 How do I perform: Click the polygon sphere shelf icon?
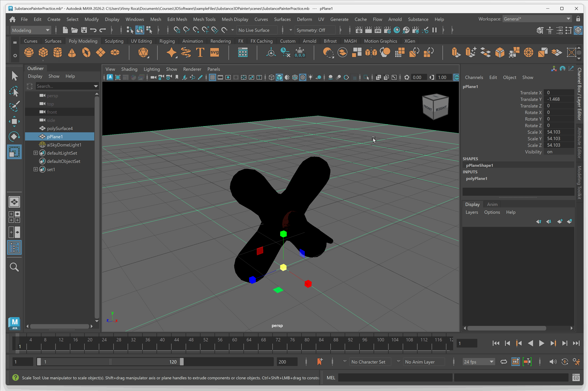[29, 53]
